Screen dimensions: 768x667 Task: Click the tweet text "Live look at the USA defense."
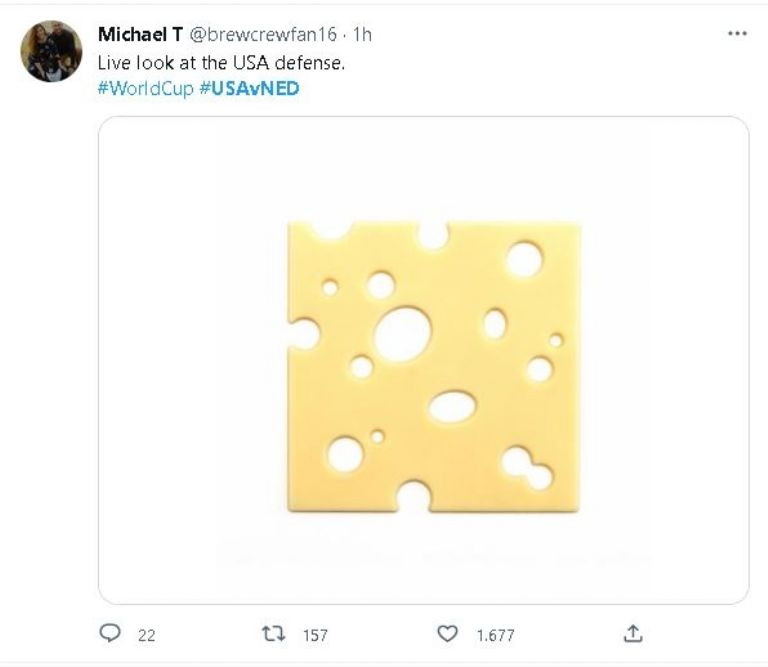220,62
